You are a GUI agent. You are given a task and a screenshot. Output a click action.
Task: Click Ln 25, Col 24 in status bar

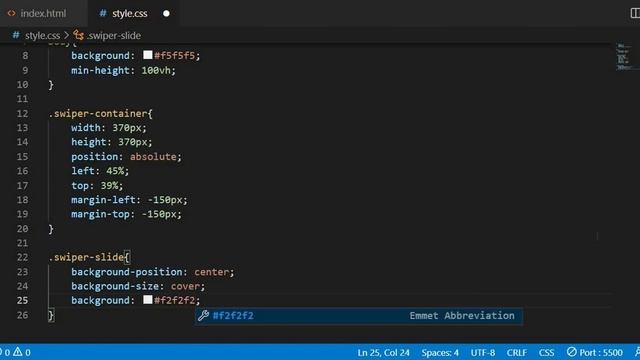point(383,352)
